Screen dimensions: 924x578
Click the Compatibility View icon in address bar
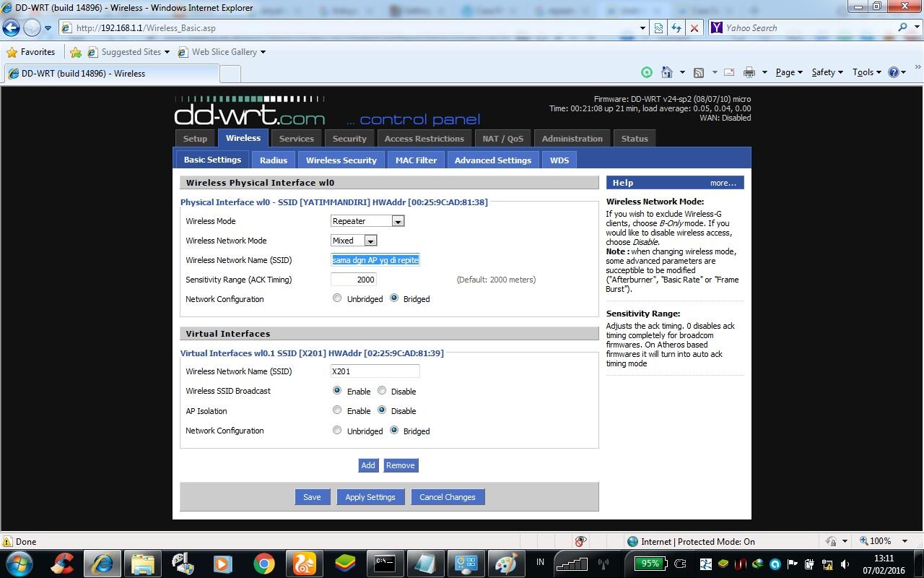click(658, 28)
